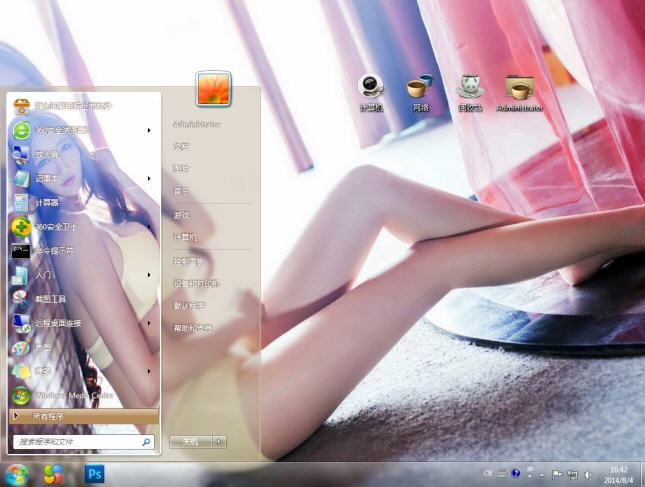Screen dimensions: 645x487
Task: Open the 网络 desktop icon
Action: tap(420, 92)
